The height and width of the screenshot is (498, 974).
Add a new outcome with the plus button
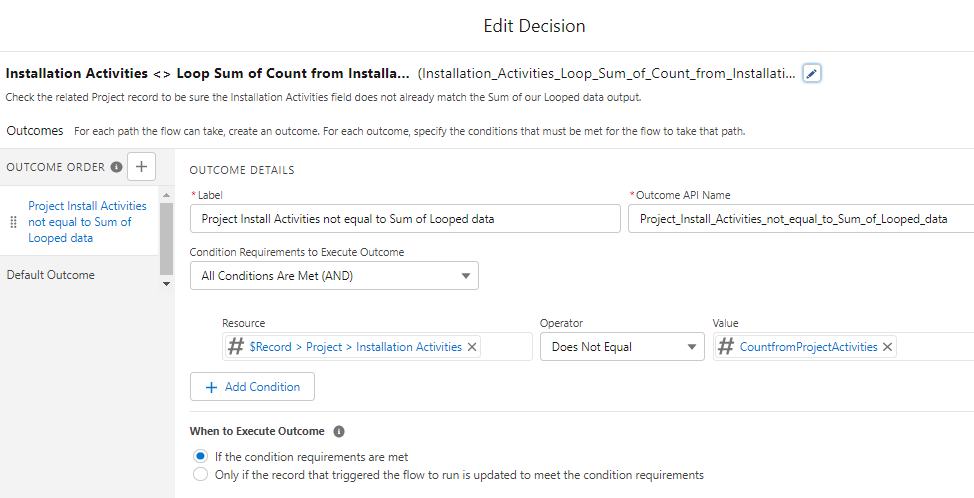click(x=141, y=167)
